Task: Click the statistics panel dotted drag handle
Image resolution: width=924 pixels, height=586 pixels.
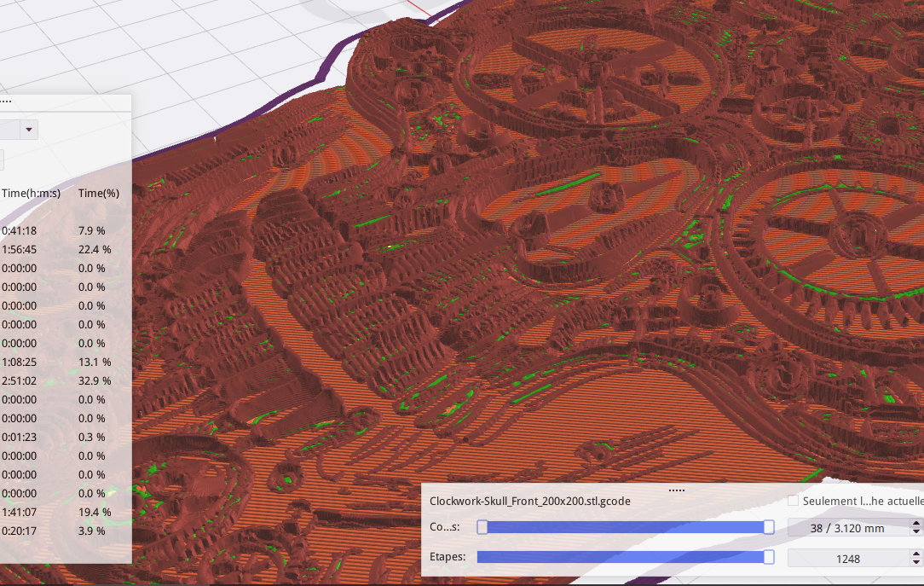Action: tap(5, 100)
